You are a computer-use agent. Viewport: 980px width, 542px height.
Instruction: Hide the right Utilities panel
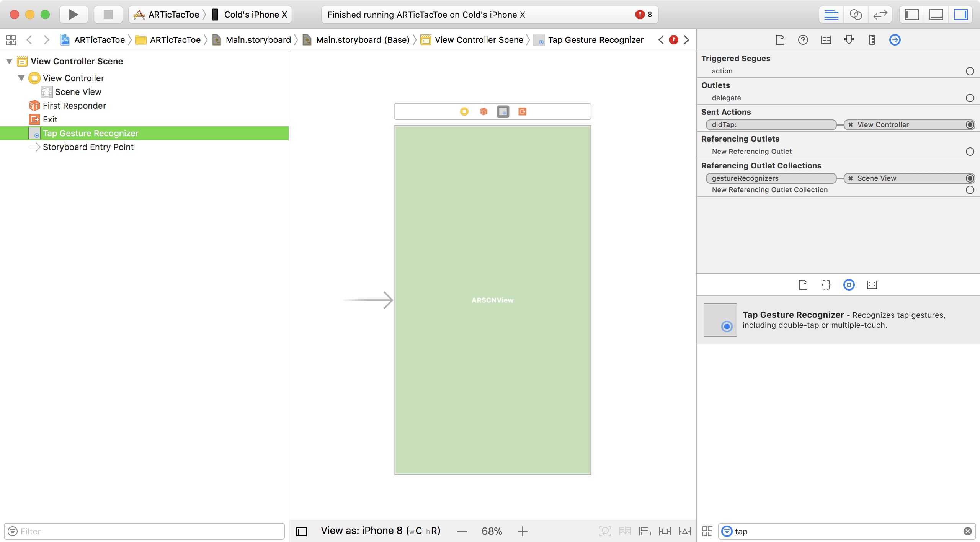point(960,15)
